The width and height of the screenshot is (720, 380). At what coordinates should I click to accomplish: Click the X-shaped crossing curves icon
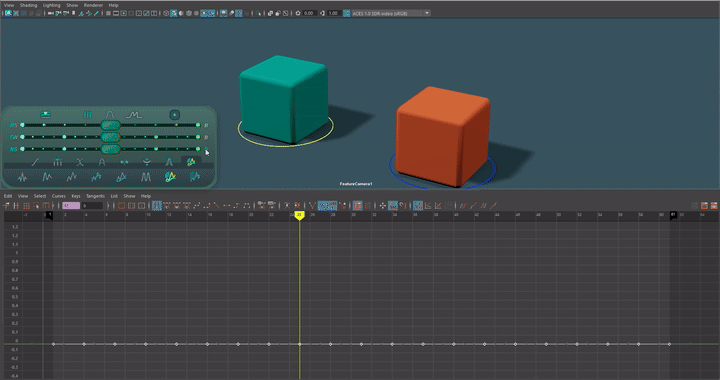[x=80, y=162]
